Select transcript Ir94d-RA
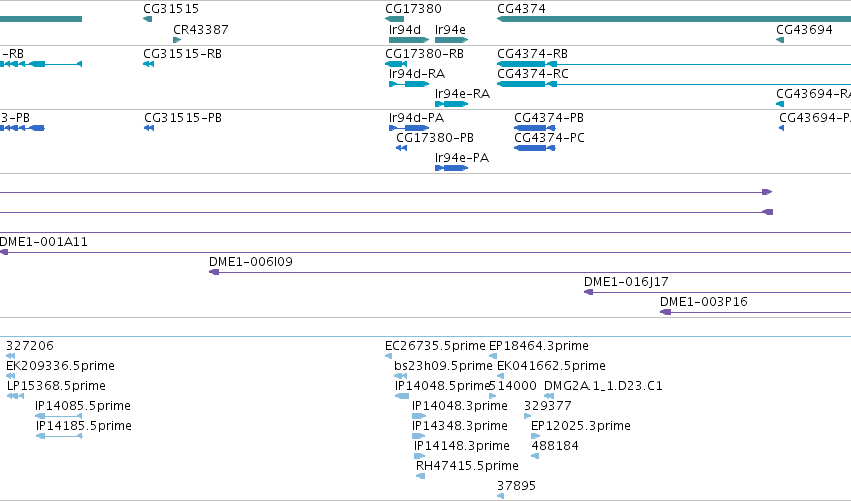This screenshot has width=851, height=501. click(x=417, y=74)
